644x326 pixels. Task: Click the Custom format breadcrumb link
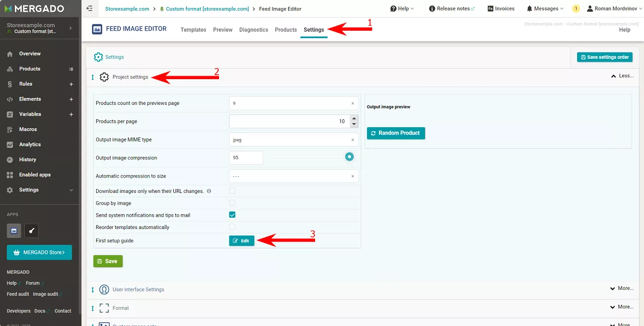[208, 9]
